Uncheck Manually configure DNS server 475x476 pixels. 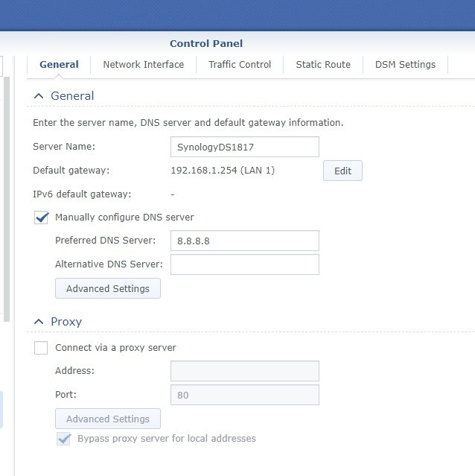42,218
